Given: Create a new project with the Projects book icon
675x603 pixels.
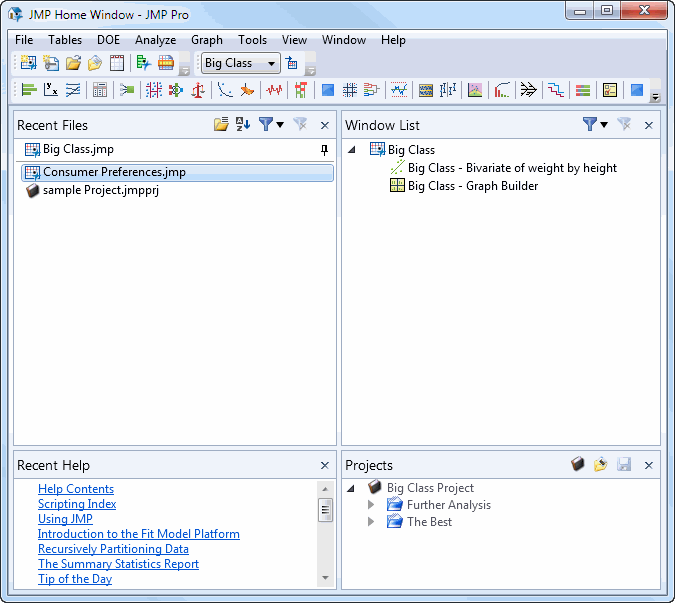Looking at the screenshot, I should pos(578,464).
